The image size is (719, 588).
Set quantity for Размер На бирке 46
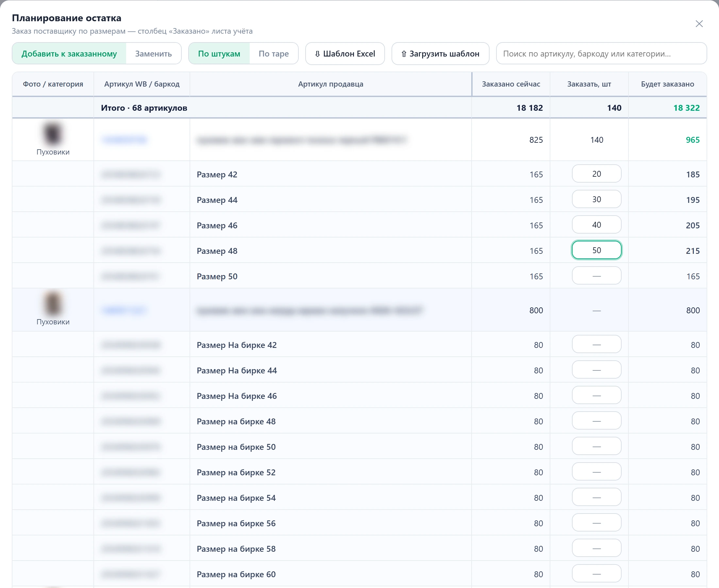(x=596, y=395)
